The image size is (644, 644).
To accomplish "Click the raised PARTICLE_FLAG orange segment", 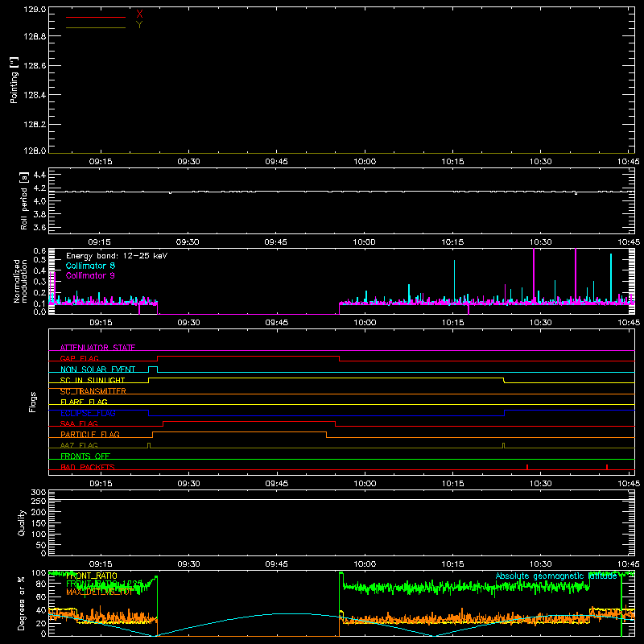I will pyautogui.click(x=239, y=432).
